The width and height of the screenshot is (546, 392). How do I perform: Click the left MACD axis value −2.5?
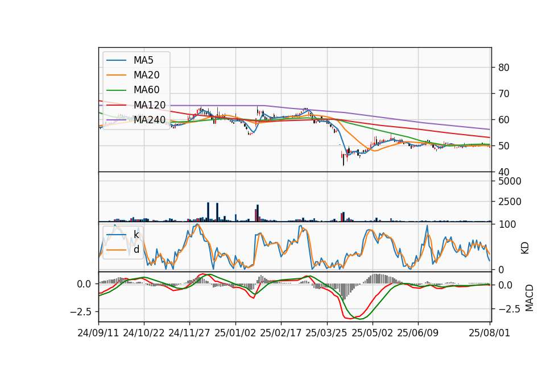[80, 312]
